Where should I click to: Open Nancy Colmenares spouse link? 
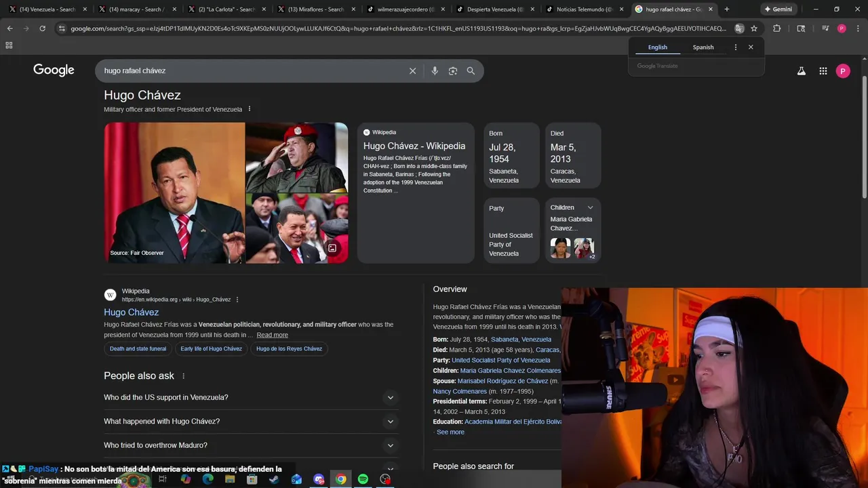pos(460,392)
